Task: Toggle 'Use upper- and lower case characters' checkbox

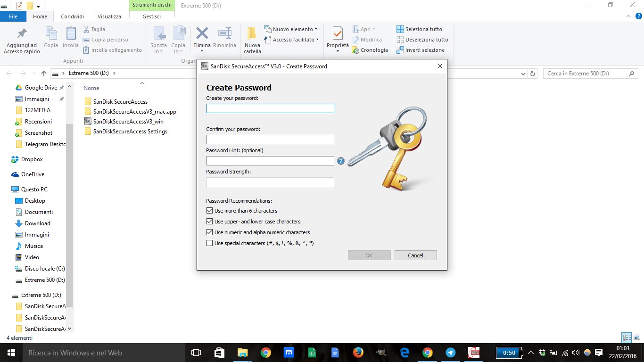Action: pyautogui.click(x=210, y=222)
